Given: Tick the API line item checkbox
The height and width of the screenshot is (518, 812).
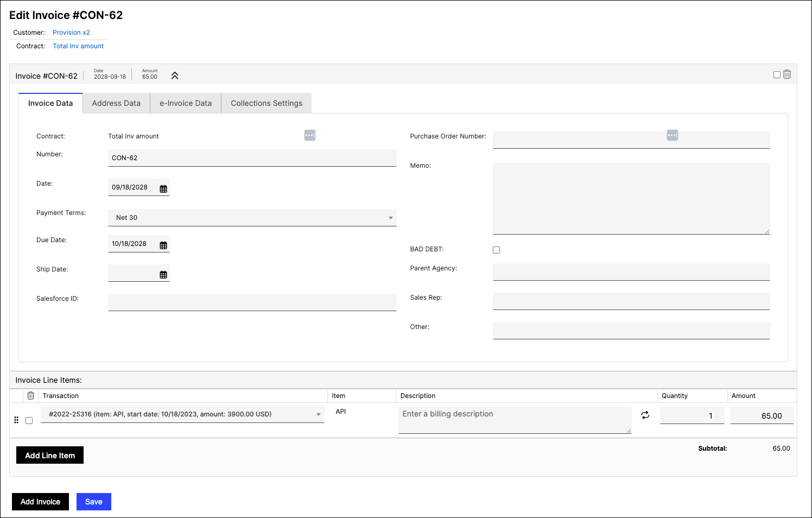Looking at the screenshot, I should pos(29,420).
